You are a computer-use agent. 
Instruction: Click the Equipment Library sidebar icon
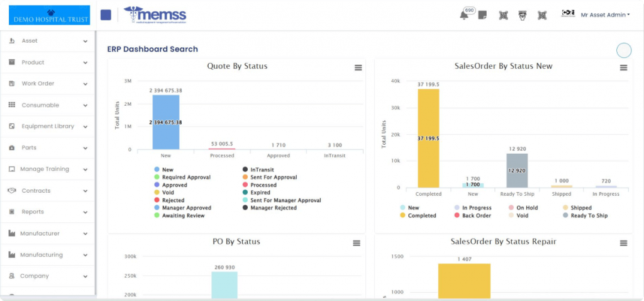click(x=12, y=126)
